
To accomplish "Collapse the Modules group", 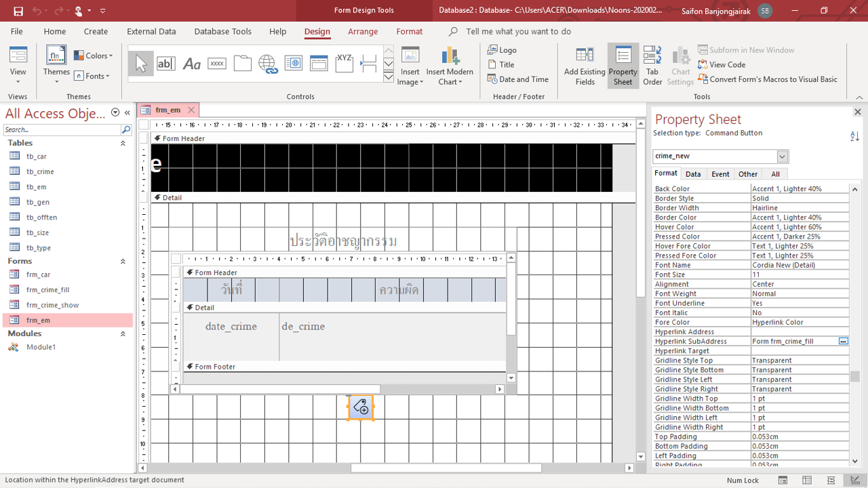I will coord(123,333).
